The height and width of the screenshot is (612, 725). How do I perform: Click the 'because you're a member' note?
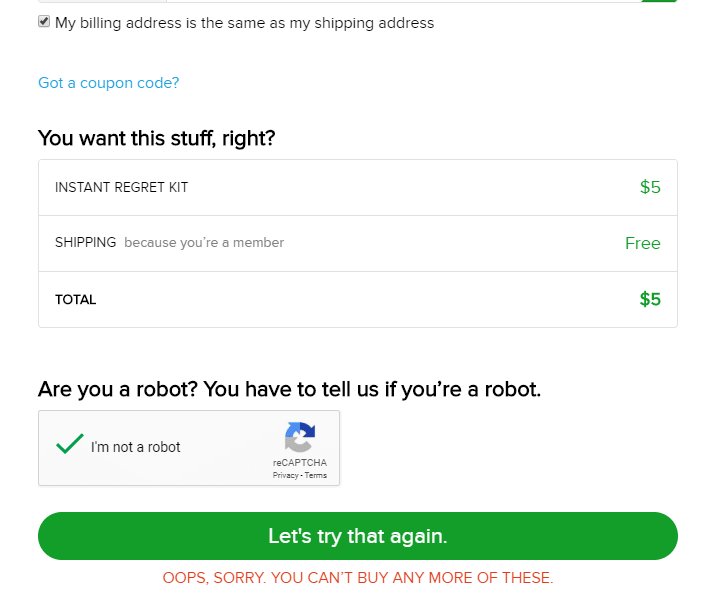[204, 243]
